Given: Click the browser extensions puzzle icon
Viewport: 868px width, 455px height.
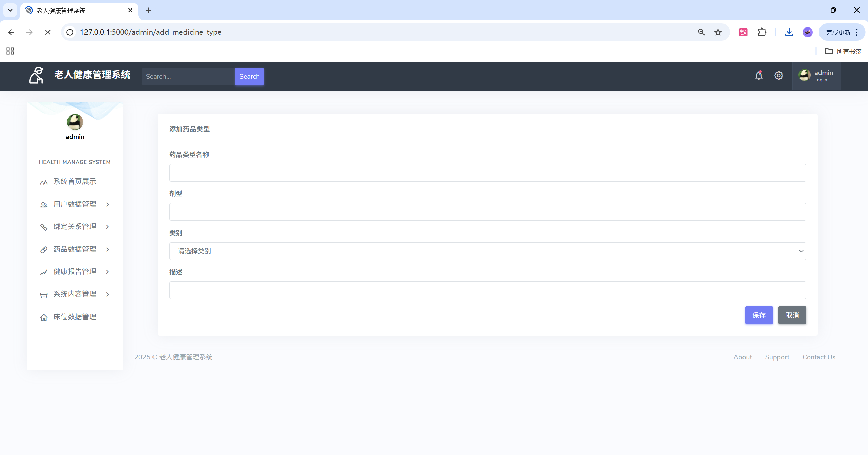Looking at the screenshot, I should click(x=762, y=32).
